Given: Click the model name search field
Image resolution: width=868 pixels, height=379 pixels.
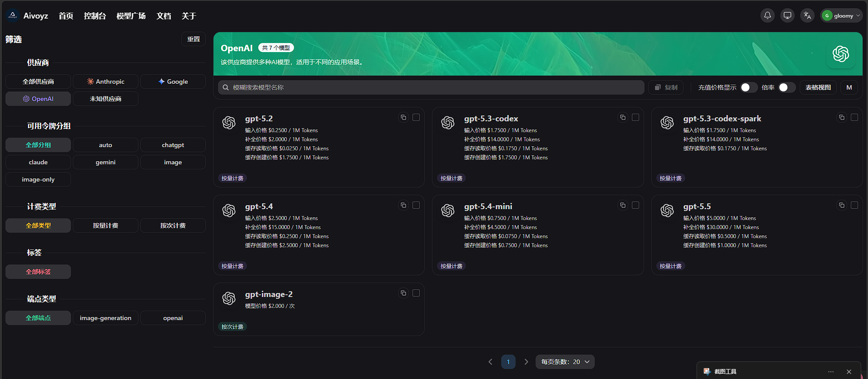Looking at the screenshot, I should pos(431,87).
